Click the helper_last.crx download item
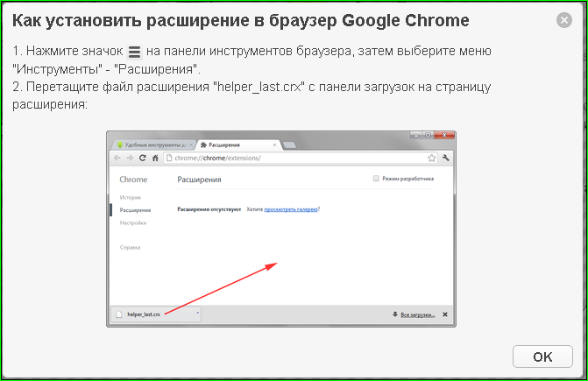588x381 pixels. click(x=156, y=314)
